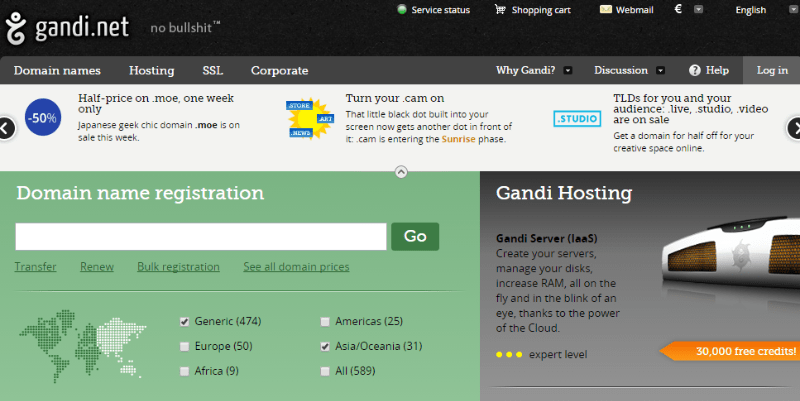
Task: Open See all domain prices link
Action: [296, 267]
